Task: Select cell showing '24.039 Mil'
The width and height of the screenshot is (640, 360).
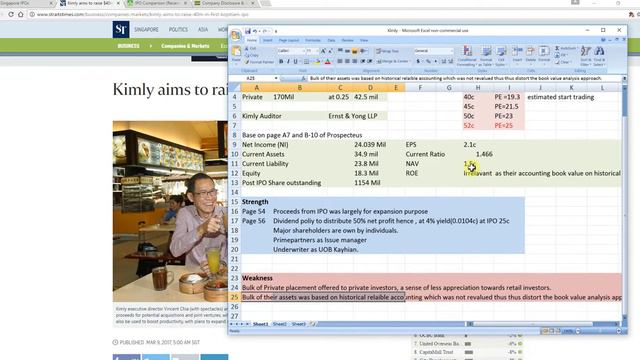Action: (x=370, y=144)
